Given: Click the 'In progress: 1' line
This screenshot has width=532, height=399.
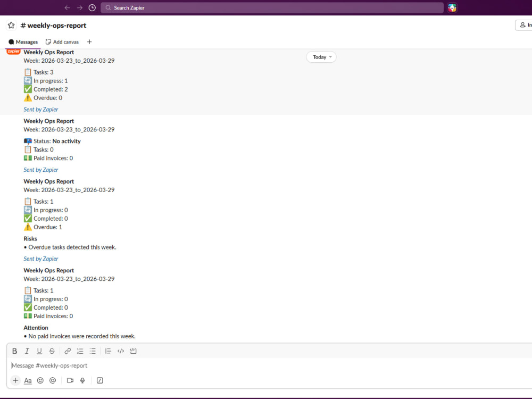Looking at the screenshot, I should 46,81.
